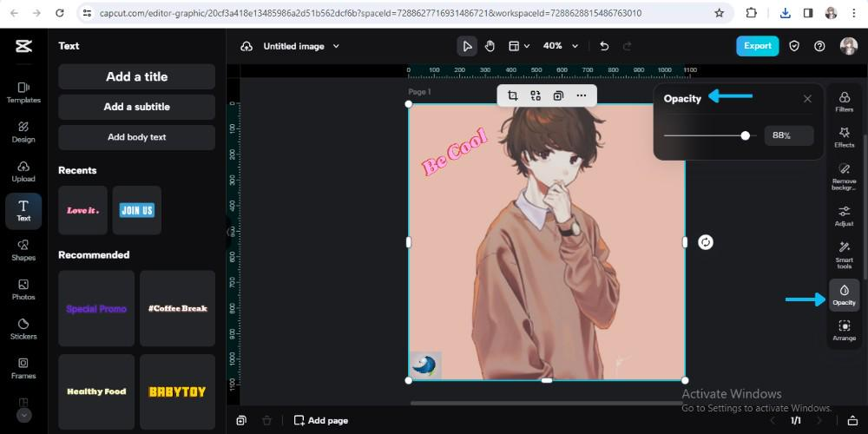Click the crop icon in floating toolbar

click(513, 95)
